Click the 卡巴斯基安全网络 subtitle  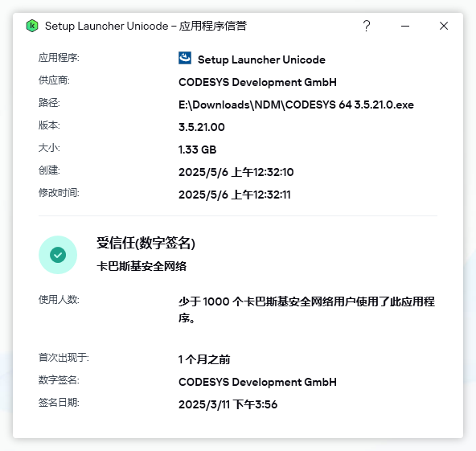click(142, 266)
